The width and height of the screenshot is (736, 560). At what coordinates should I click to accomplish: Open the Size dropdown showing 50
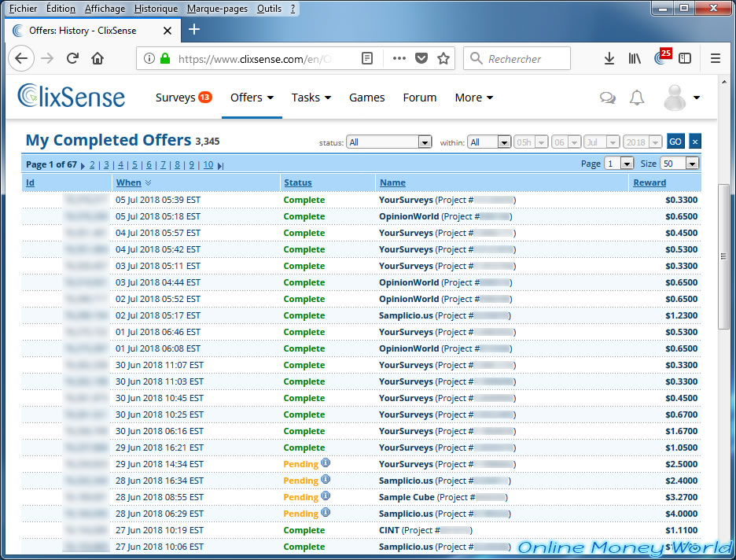point(679,164)
